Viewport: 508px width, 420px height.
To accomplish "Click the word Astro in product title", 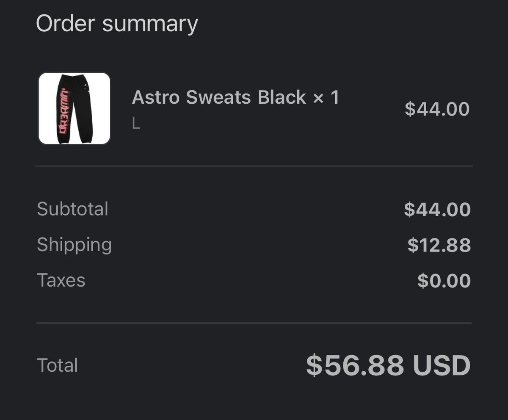I will coord(156,97).
